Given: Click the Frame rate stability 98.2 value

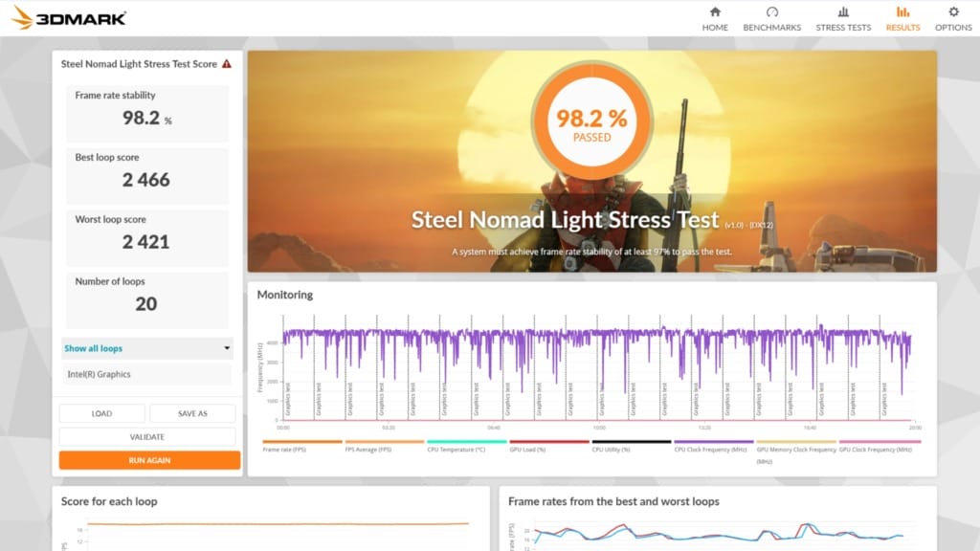Looking at the screenshot, I should pyautogui.click(x=146, y=118).
